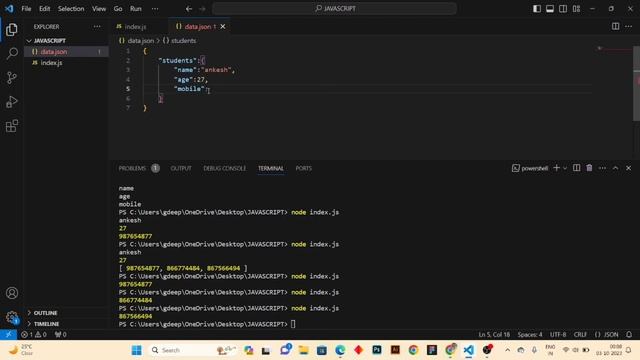Image resolution: width=640 pixels, height=360 pixels.
Task: Open terminal panel more actions ellipsis
Action: [x=602, y=168]
